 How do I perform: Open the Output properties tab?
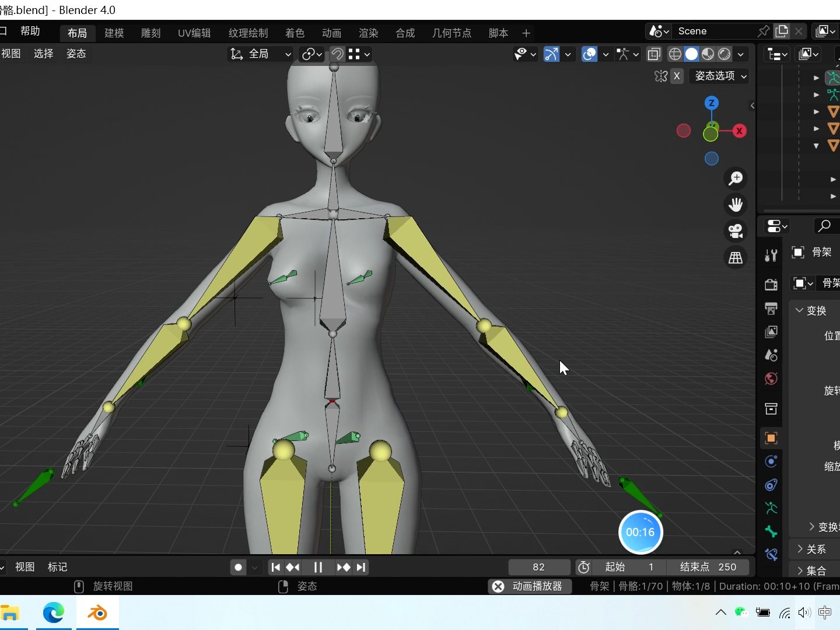[x=771, y=308]
